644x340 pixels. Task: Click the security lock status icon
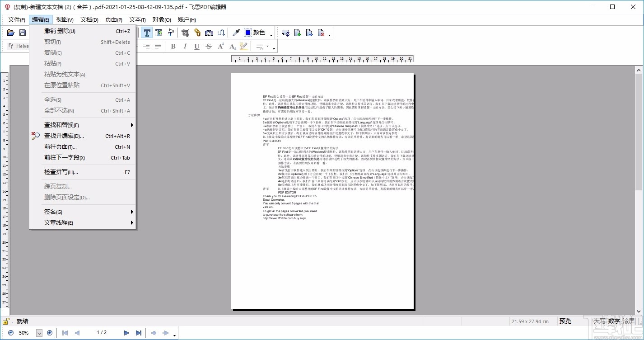tap(6, 321)
